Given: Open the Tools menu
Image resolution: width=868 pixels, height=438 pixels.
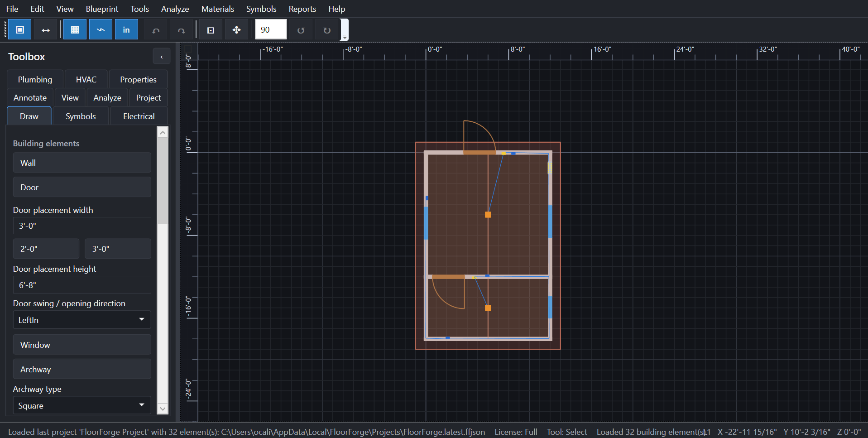Looking at the screenshot, I should click(139, 9).
